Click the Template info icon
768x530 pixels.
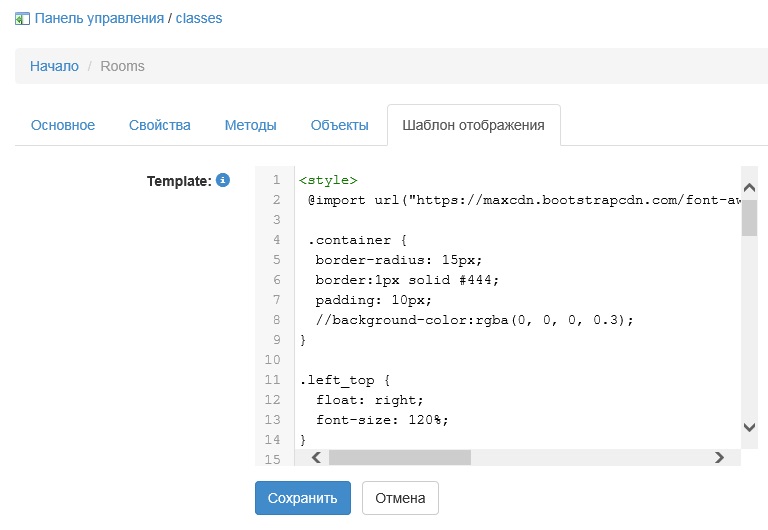tap(223, 180)
